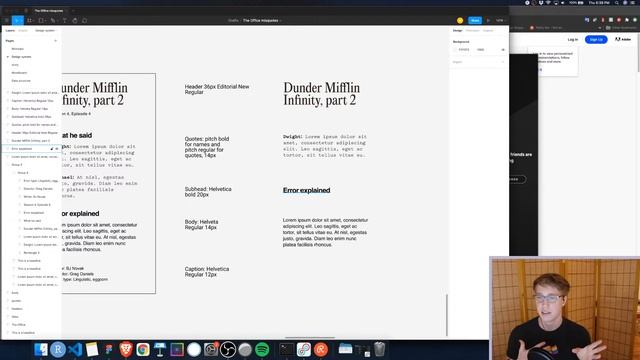Switch to the Layers tab
The width and height of the screenshot is (640, 360).
coord(10,31)
